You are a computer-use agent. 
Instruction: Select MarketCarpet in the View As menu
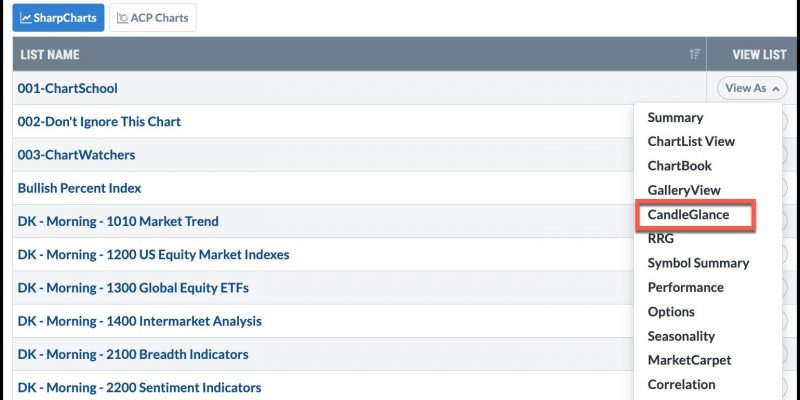tap(689, 360)
